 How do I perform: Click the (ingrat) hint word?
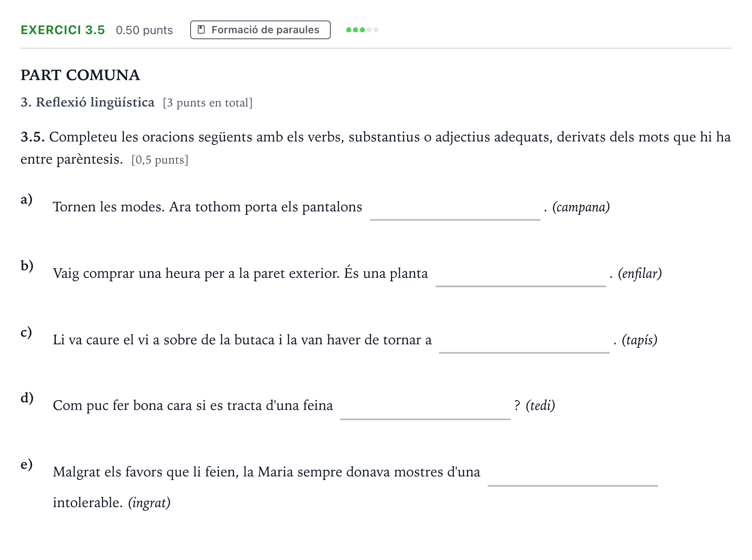[x=149, y=503]
